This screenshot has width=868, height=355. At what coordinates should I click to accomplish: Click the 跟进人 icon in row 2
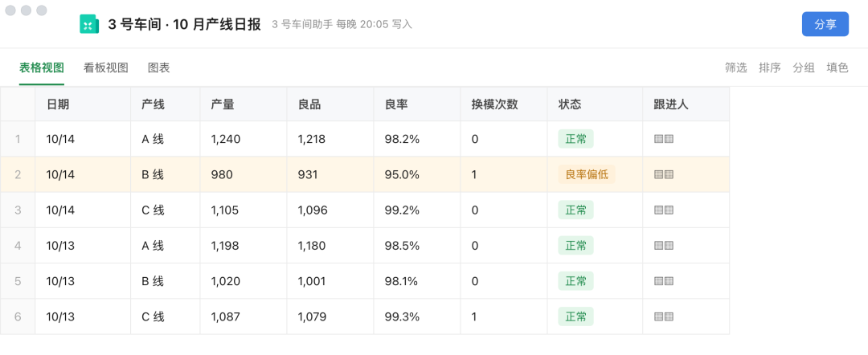tap(664, 175)
